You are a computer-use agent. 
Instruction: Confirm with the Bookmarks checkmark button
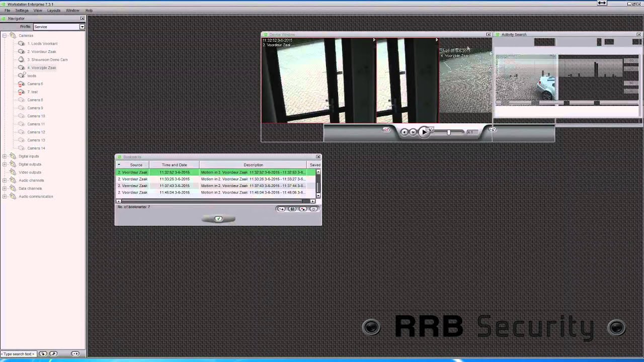[218, 219]
